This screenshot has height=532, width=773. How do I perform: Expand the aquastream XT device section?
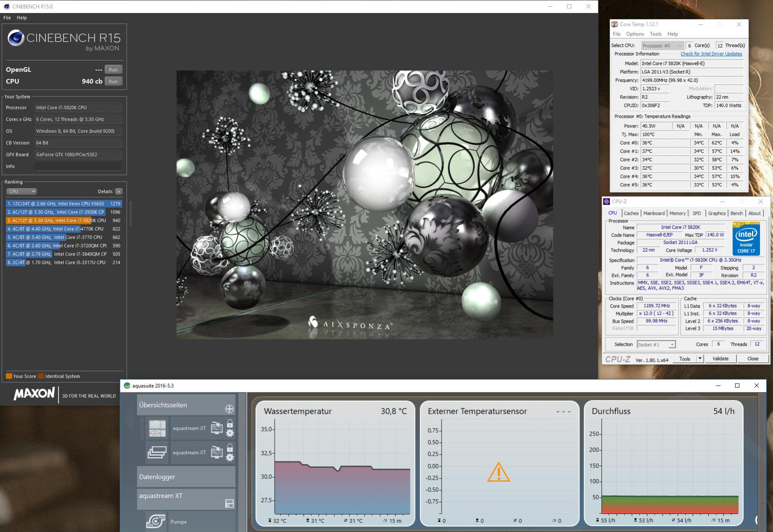point(186,499)
